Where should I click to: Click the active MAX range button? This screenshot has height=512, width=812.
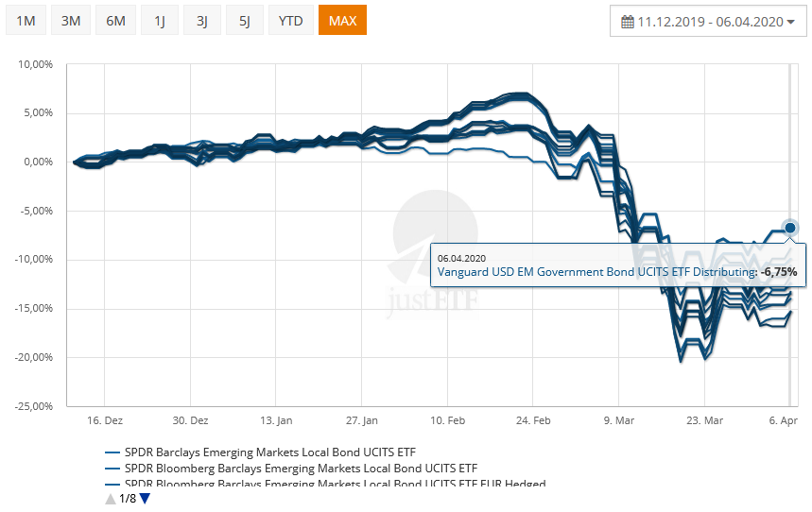tap(342, 20)
